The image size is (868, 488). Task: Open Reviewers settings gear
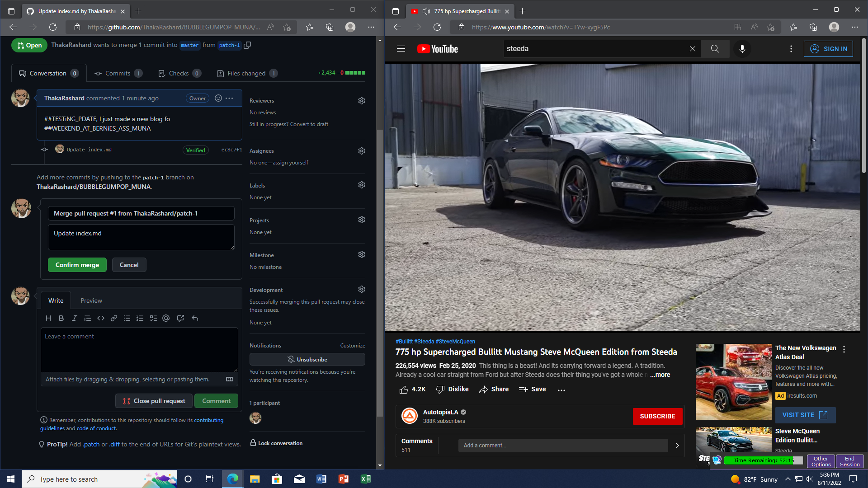[362, 101]
